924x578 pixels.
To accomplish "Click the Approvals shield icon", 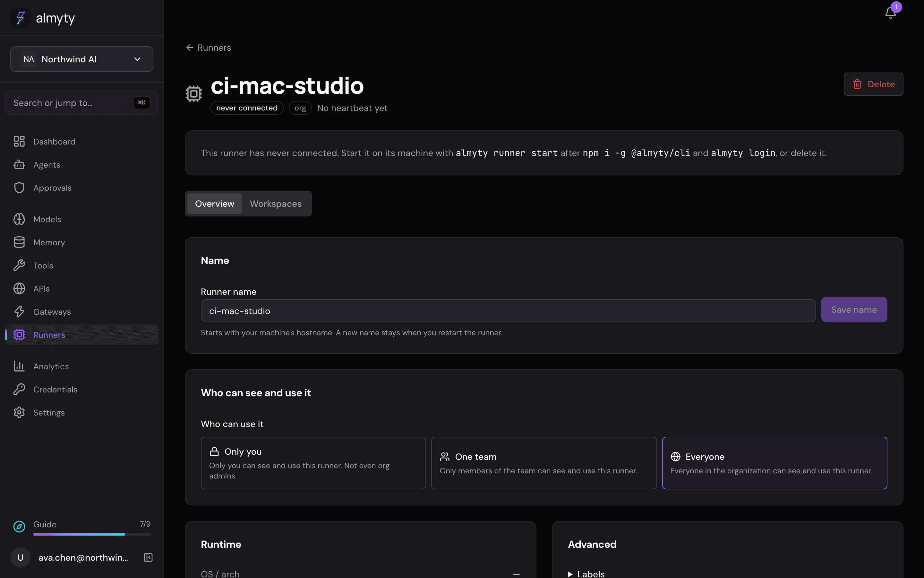I will tap(19, 188).
